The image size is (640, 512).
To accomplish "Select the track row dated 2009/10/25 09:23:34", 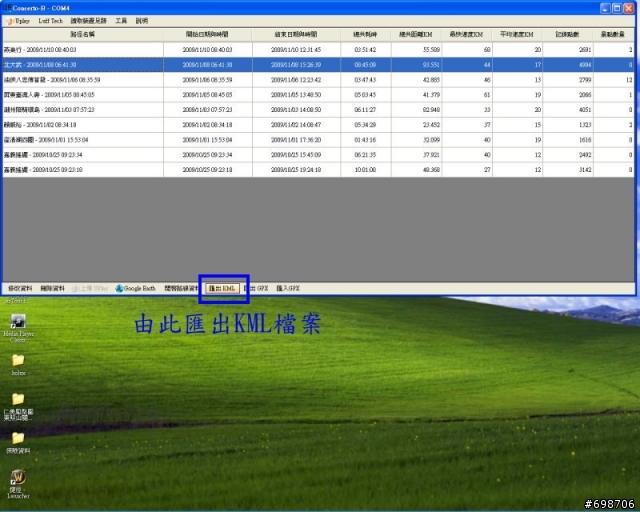I will click(x=318, y=155).
